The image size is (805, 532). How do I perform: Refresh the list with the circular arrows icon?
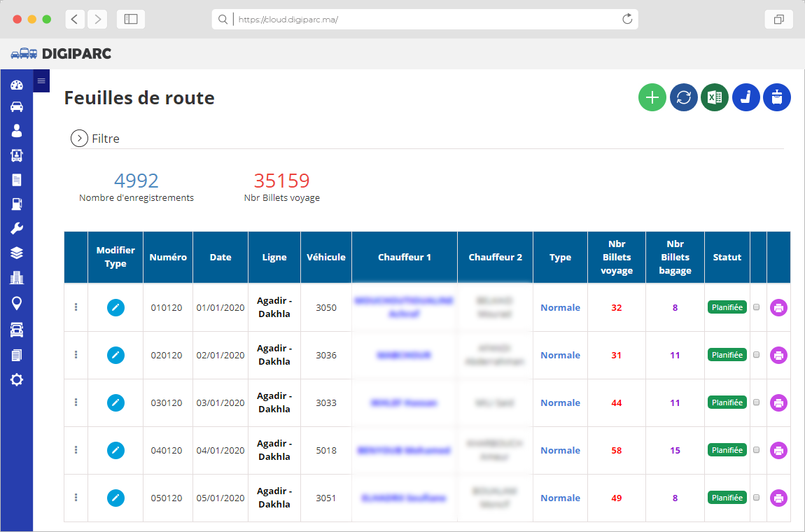(683, 97)
